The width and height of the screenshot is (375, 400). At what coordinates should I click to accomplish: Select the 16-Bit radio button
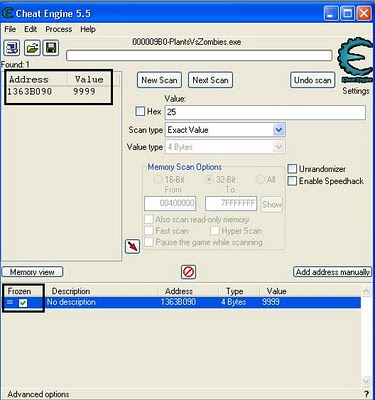tap(157, 179)
